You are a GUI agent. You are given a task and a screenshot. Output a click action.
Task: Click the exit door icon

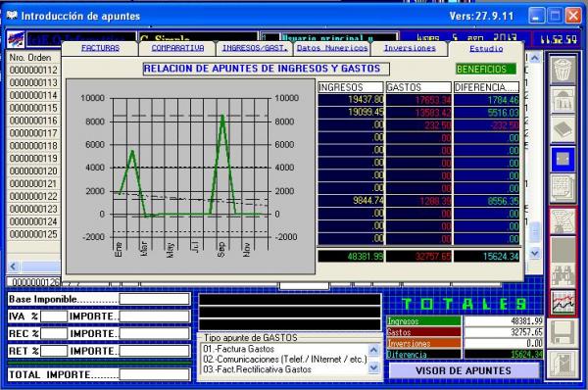(563, 364)
